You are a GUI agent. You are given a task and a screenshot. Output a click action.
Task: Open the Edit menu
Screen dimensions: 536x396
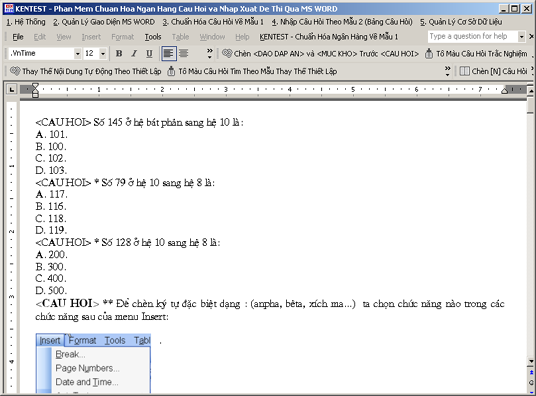coord(40,37)
